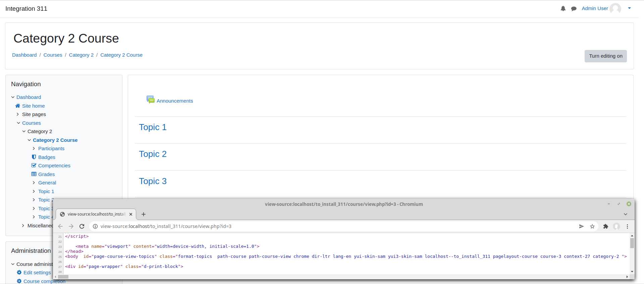Click the Turn editing on button

coord(605,56)
